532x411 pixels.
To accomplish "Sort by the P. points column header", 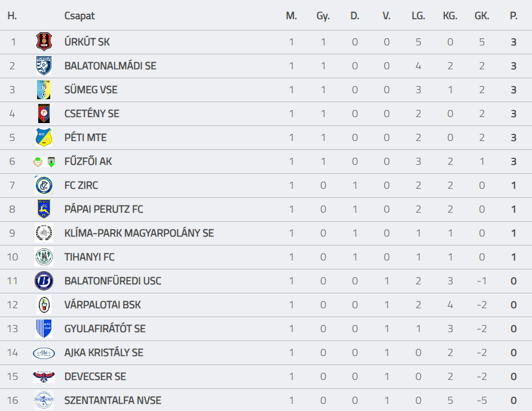I will click(513, 16).
